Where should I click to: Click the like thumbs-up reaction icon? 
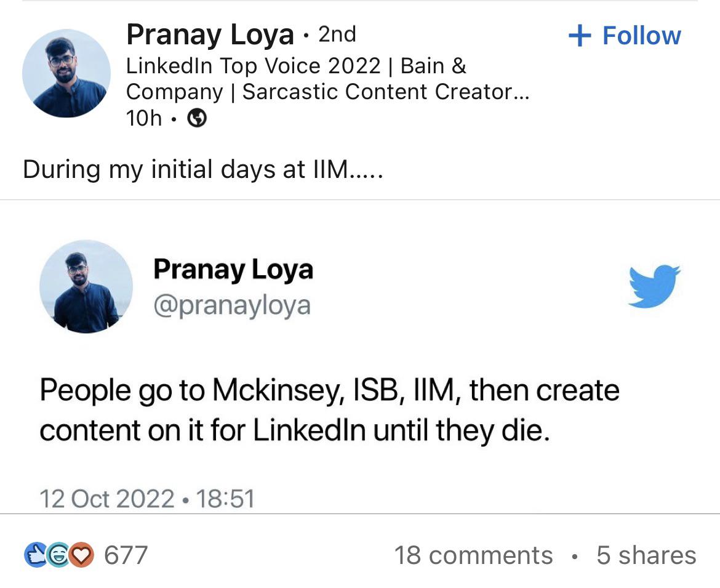click(x=35, y=555)
